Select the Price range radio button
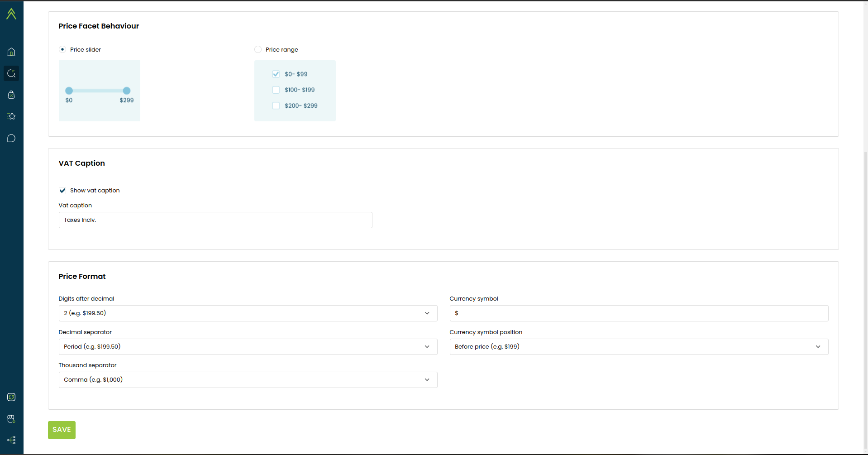Viewport: 868px width, 455px height. 258,49
